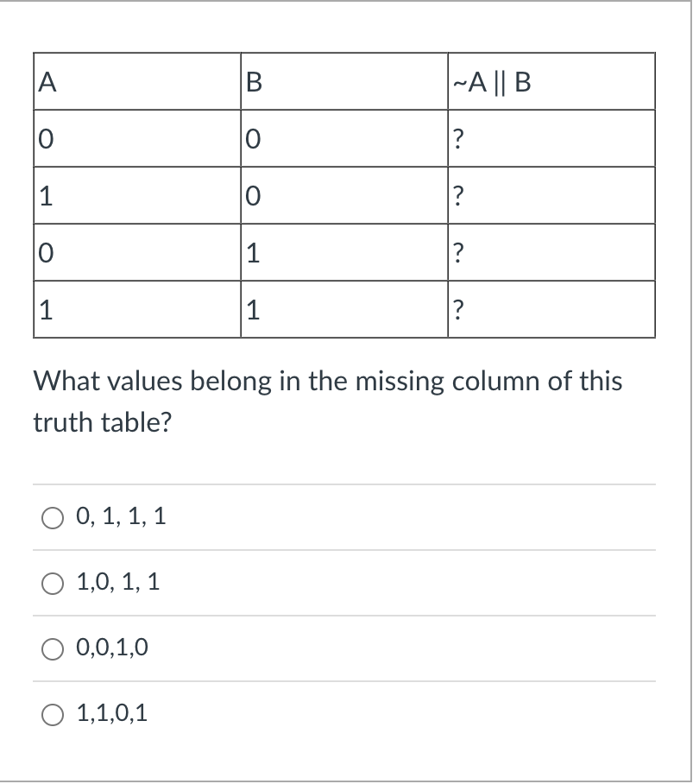Click the question text about missing column
The width and height of the screenshot is (699, 784).
(328, 381)
